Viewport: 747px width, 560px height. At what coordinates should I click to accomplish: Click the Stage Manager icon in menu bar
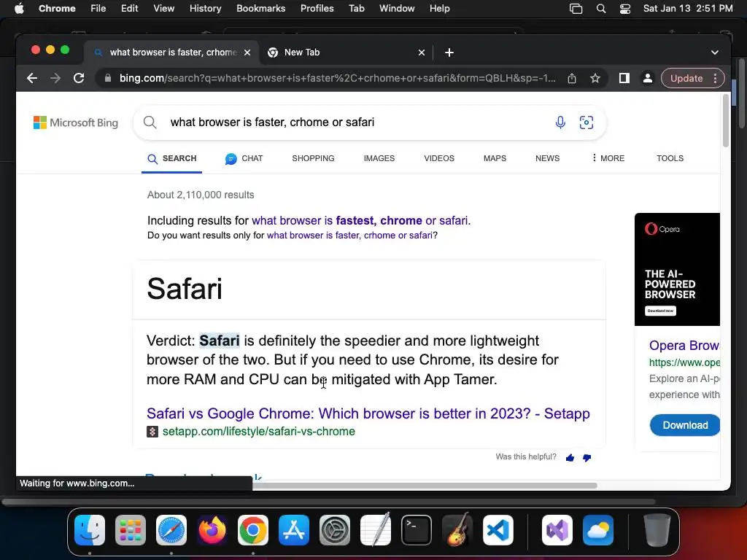click(576, 9)
